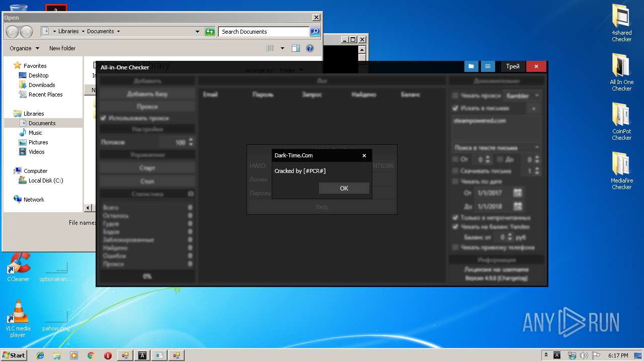Open the Rambler dropdown
Screen dimensions: 644x362
(x=522, y=96)
